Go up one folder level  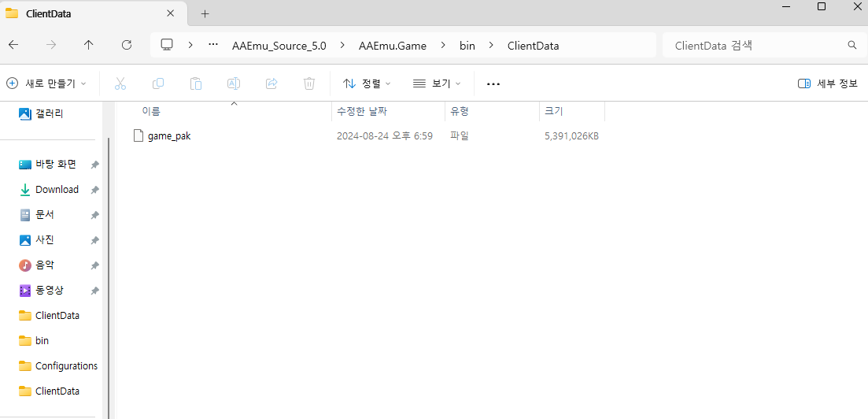coord(89,46)
